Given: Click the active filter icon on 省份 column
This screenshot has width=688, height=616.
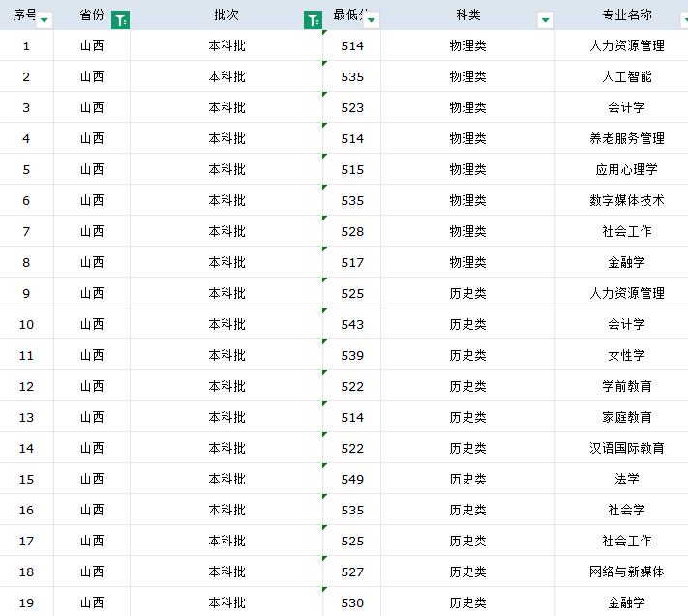Looking at the screenshot, I should pyautogui.click(x=120, y=20).
